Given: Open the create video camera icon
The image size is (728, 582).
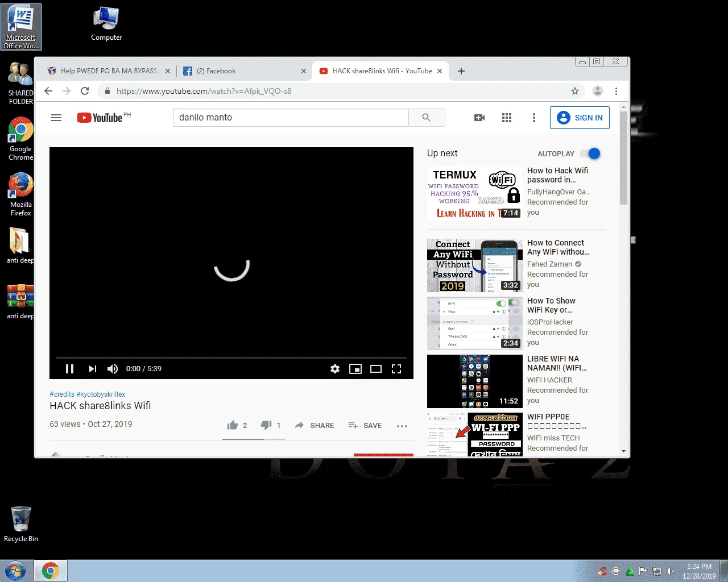Looking at the screenshot, I should point(479,118).
